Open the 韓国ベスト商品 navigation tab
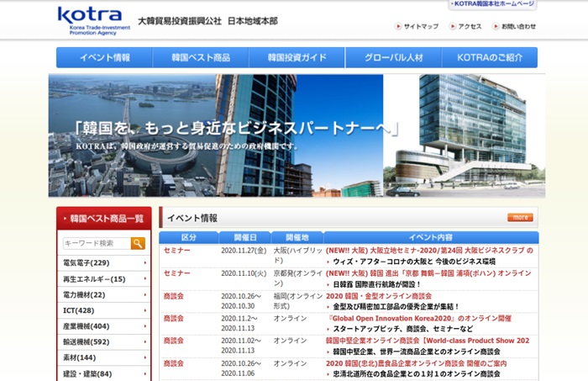588x381 pixels. coord(201,57)
